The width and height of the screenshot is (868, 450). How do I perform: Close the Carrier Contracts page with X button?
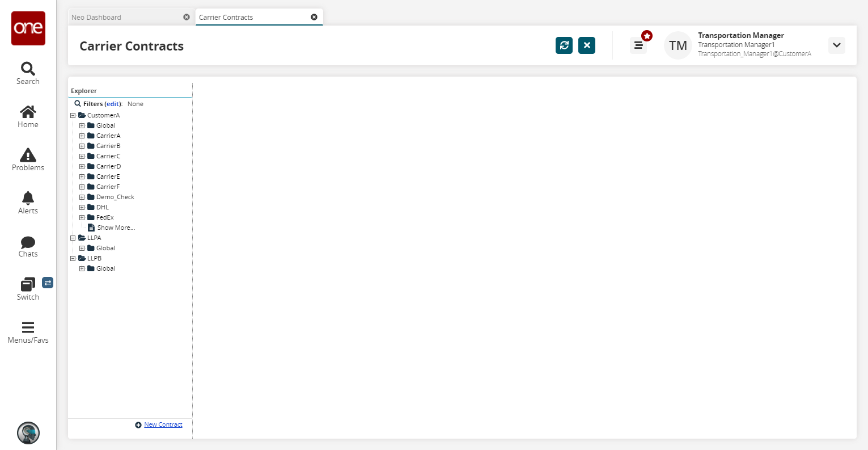point(587,45)
